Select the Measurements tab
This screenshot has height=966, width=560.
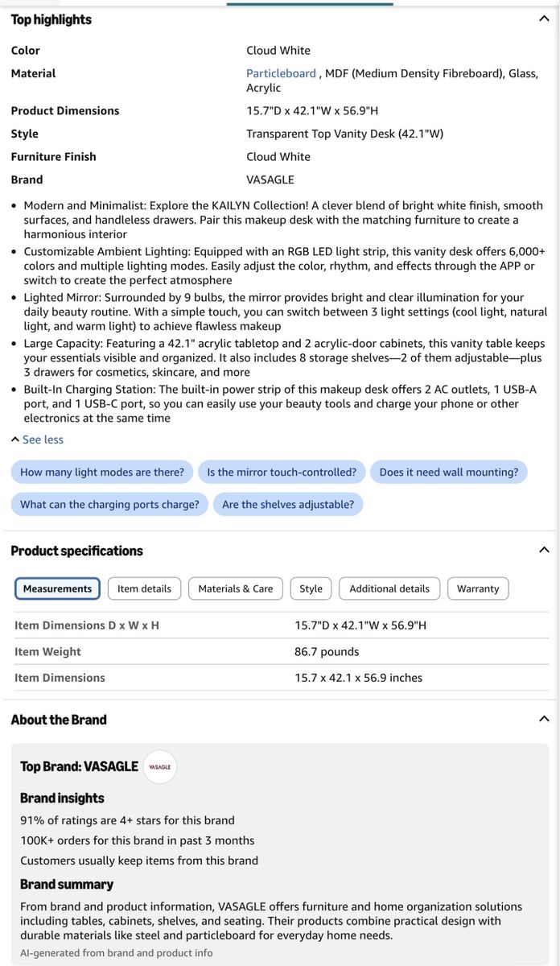(57, 588)
